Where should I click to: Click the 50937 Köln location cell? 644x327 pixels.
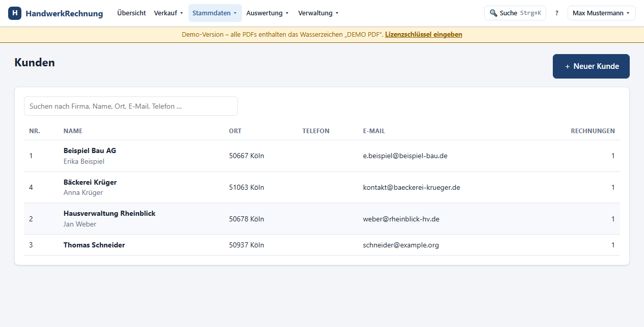click(247, 245)
